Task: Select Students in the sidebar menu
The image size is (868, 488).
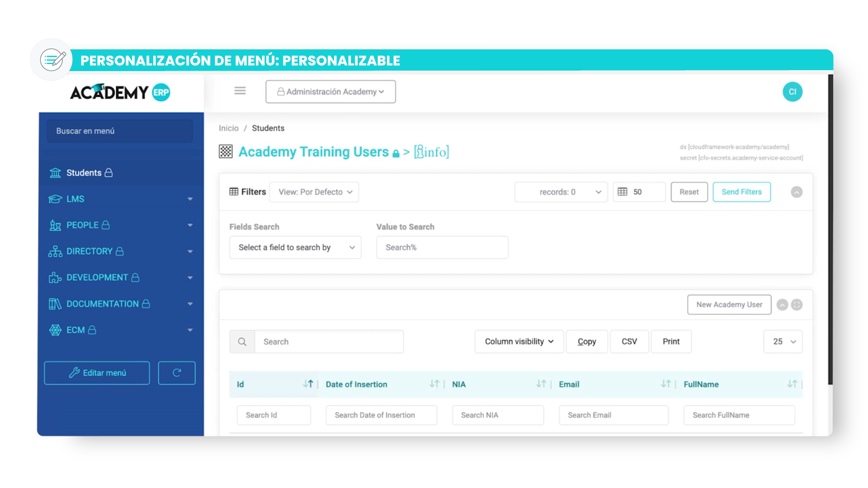Action: tap(121, 173)
